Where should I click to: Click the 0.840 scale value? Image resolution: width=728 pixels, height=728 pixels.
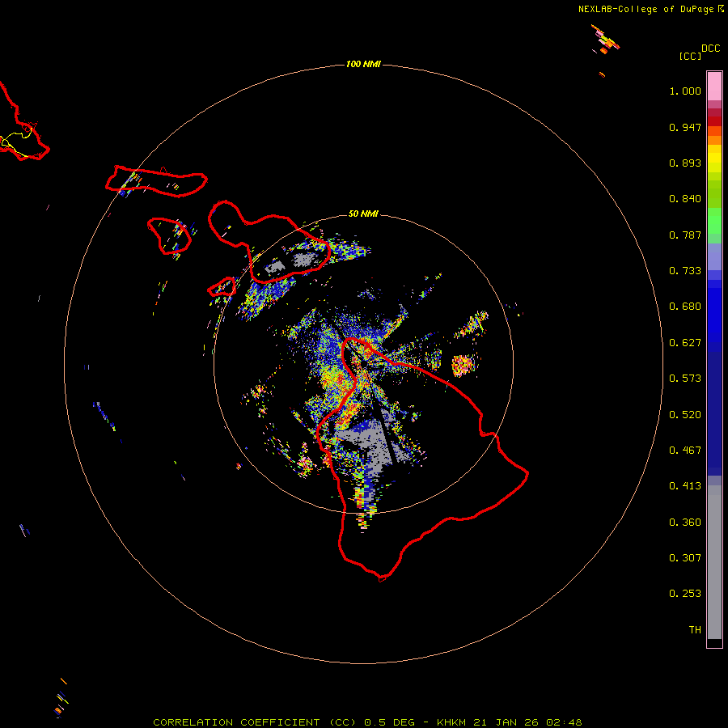(685, 199)
